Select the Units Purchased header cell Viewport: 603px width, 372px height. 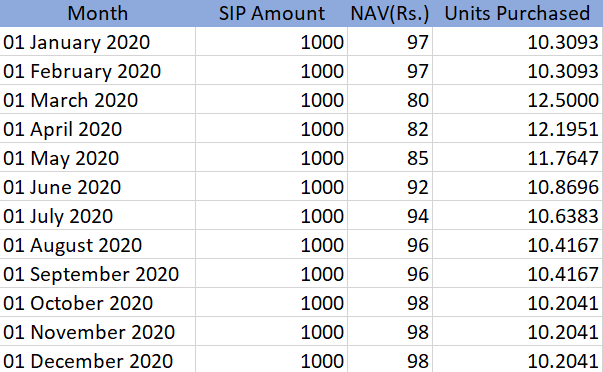coord(518,13)
